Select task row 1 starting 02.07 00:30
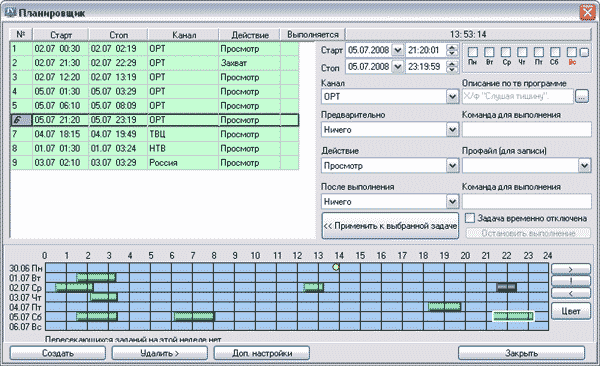Image resolution: width=600 pixels, height=366 pixels. pos(155,49)
